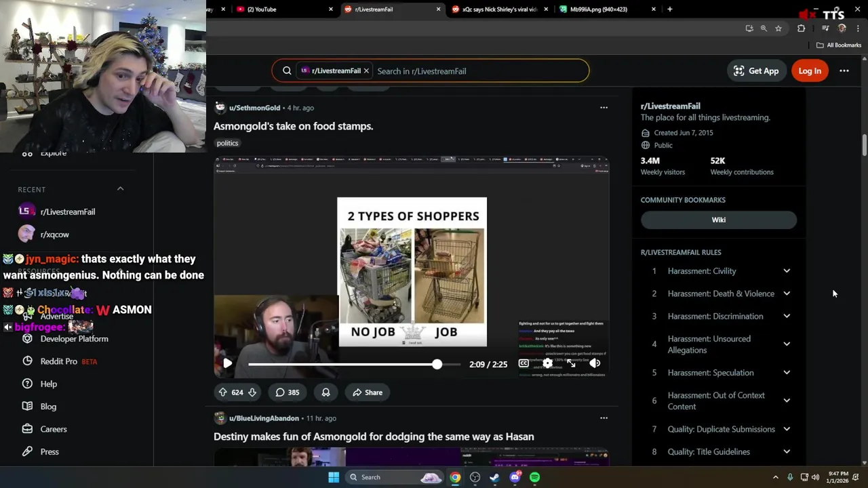Open the u/SethmonGold post options menu

(x=604, y=108)
